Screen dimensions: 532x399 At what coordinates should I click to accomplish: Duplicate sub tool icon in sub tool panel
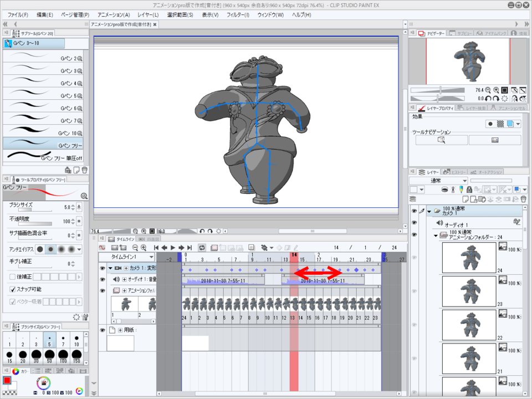76,170
